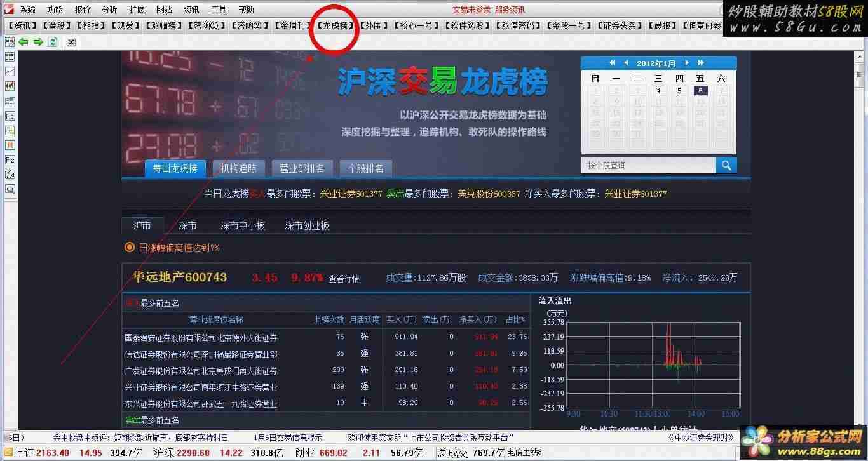Open the quote grid list icon in the left sidebar
Image resolution: width=868 pixels, height=461 pixels.
point(10,57)
